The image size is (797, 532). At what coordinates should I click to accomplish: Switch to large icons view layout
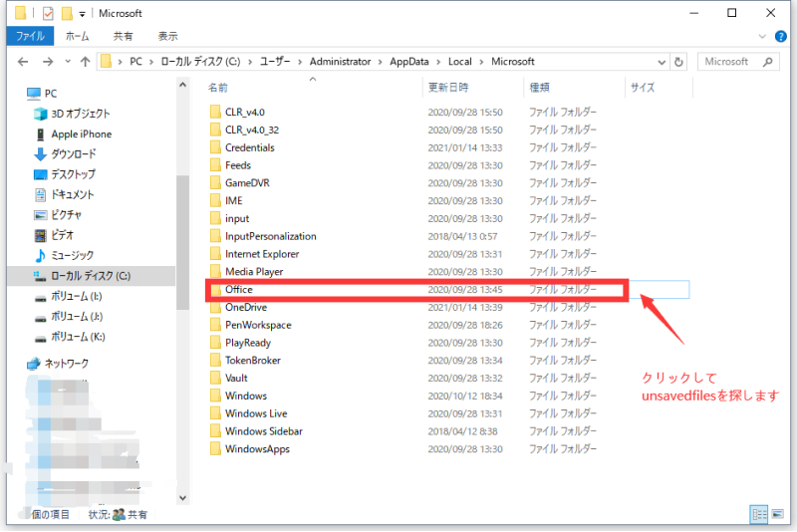click(x=778, y=515)
